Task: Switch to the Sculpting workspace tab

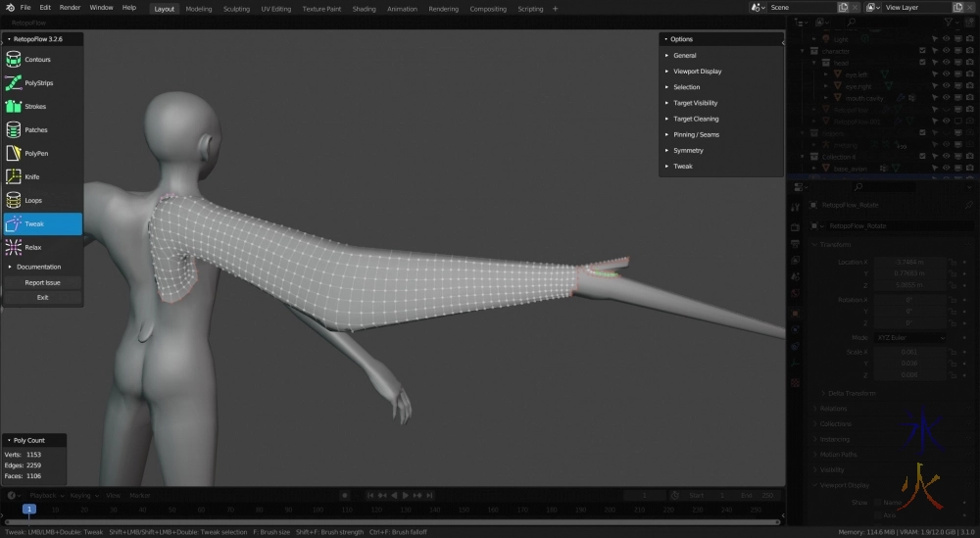Action: pos(236,9)
